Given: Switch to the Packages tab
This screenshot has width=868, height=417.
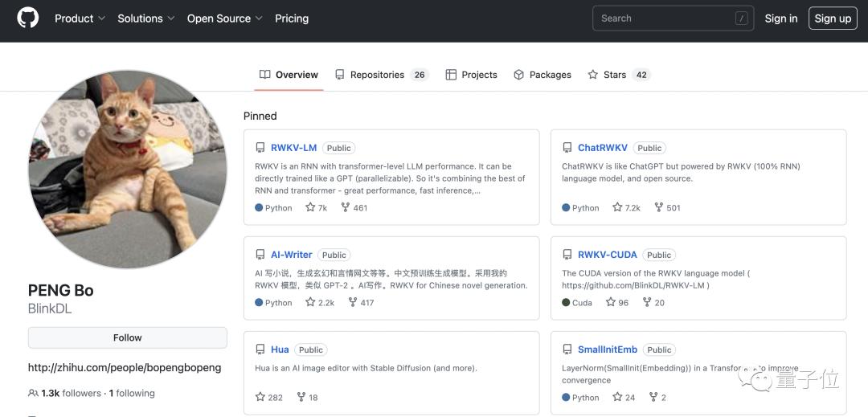Looking at the screenshot, I should (x=542, y=75).
